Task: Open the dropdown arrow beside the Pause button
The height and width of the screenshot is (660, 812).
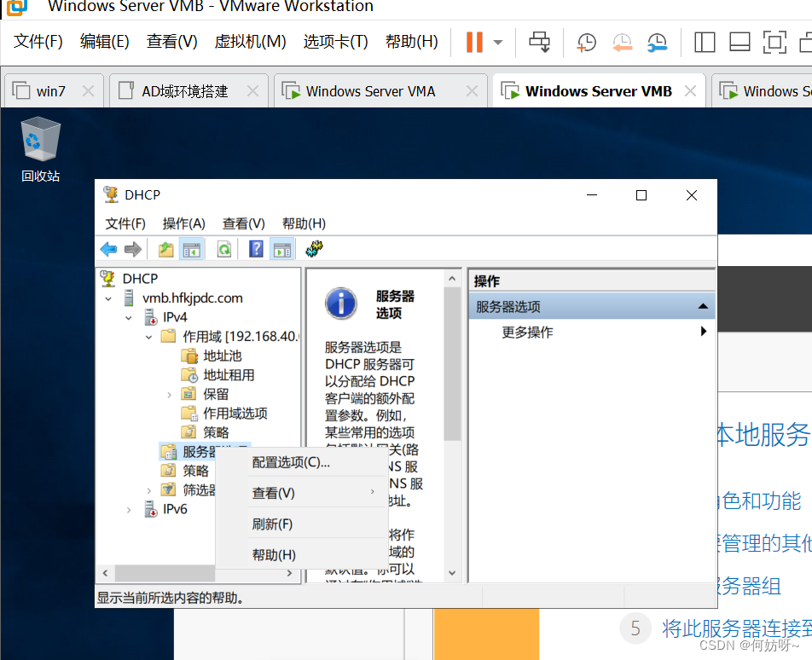Action: tap(498, 42)
